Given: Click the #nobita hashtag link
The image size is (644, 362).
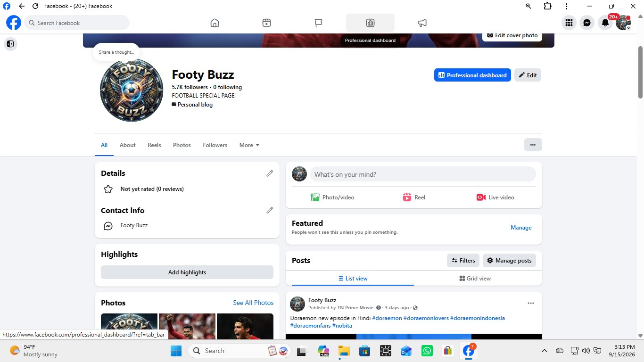Looking at the screenshot, I should [342, 326].
